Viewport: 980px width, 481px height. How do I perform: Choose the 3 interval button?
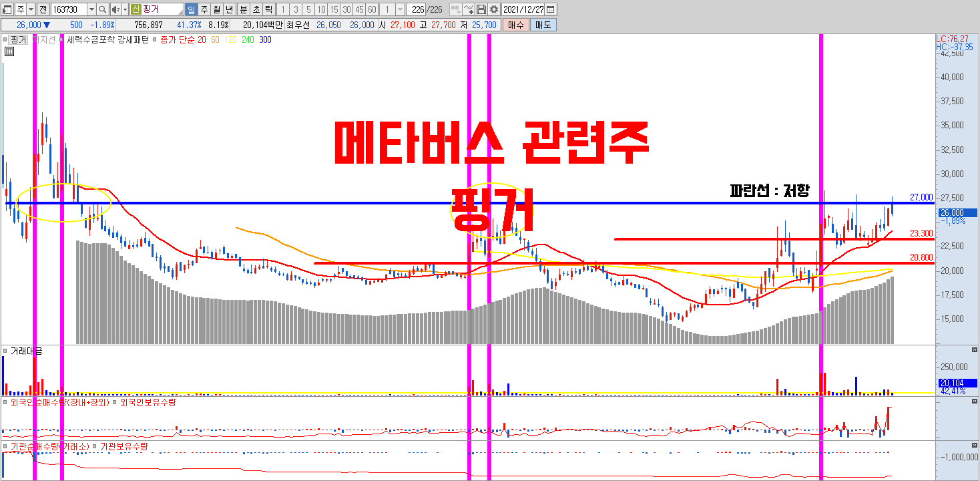pyautogui.click(x=296, y=9)
